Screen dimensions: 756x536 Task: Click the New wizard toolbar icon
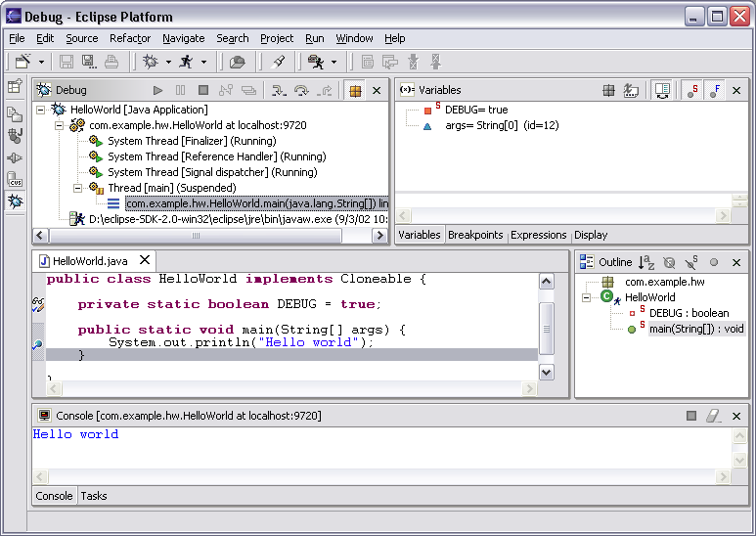tap(22, 62)
